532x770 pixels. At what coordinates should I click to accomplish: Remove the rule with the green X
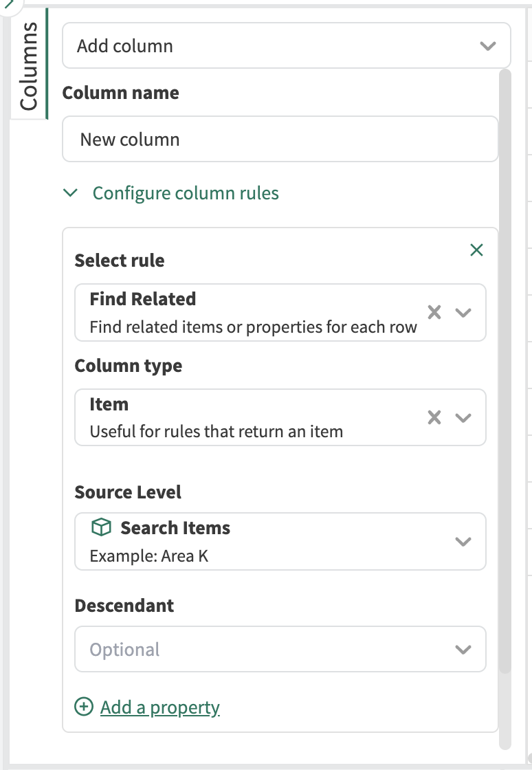pyautogui.click(x=476, y=250)
